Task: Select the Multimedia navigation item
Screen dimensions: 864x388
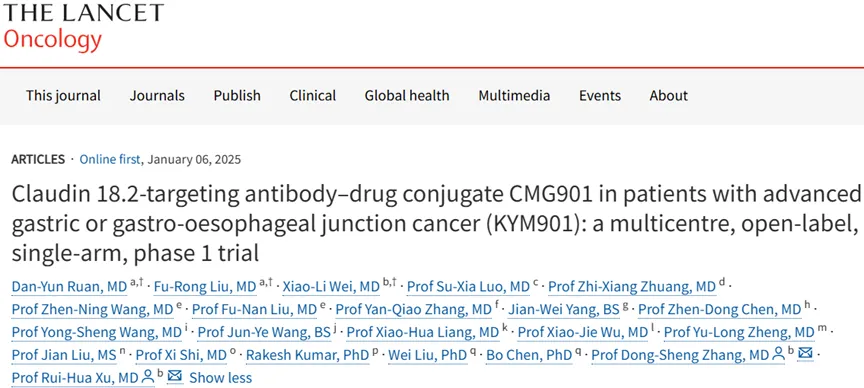Action: pos(514,95)
